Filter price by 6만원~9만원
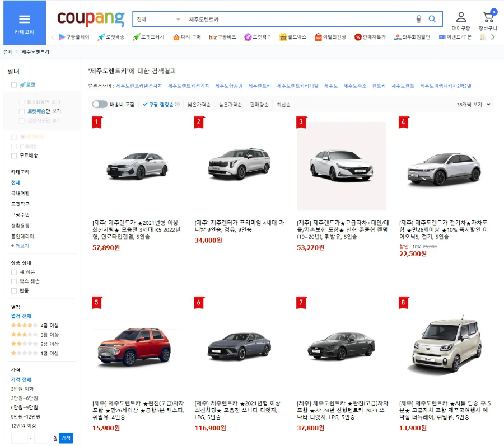Image resolution: width=504 pixels, height=446 pixels. pyautogui.click(x=25, y=407)
